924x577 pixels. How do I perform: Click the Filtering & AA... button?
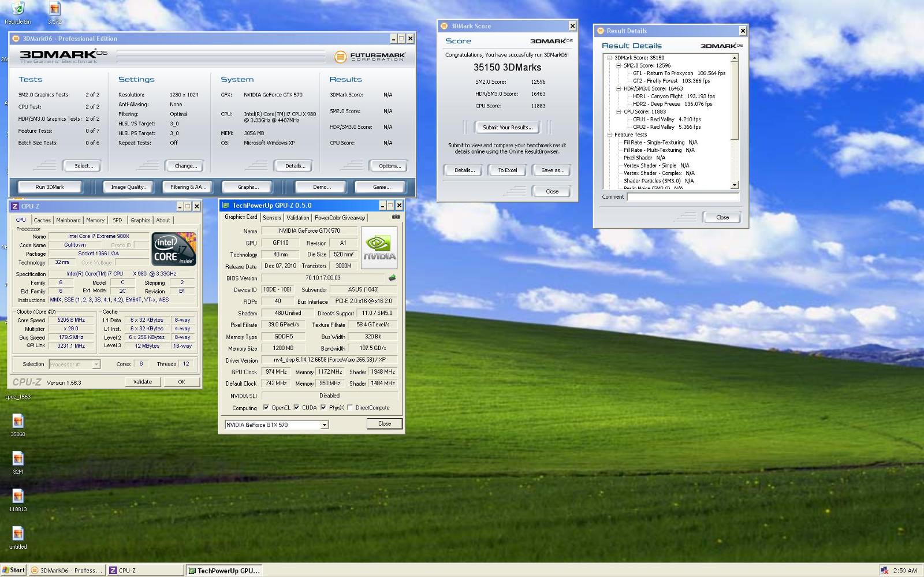coord(188,187)
